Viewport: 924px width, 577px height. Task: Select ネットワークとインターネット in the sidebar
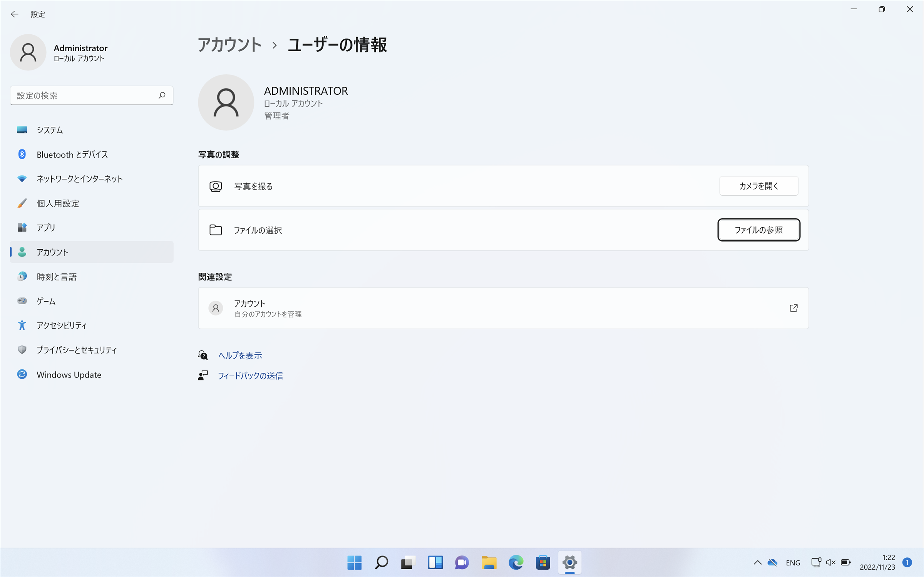(x=79, y=179)
